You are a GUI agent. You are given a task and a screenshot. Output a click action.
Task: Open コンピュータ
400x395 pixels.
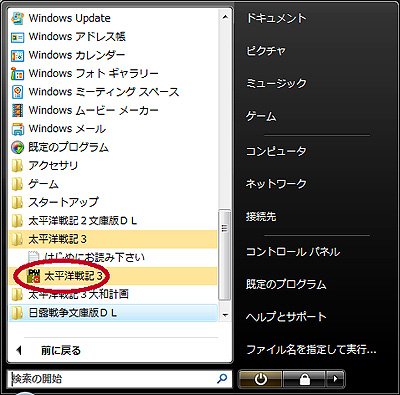276,151
